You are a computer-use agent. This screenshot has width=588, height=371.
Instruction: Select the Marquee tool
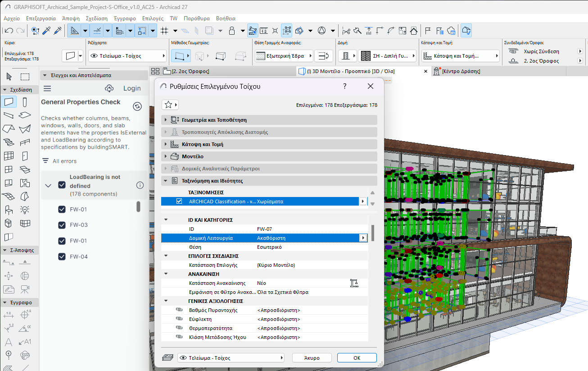point(25,77)
